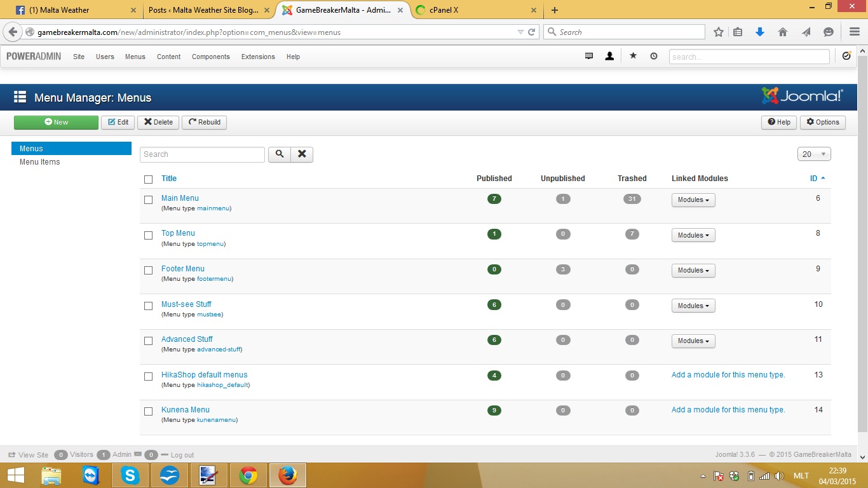Click the Joomla! logo

[x=803, y=97]
